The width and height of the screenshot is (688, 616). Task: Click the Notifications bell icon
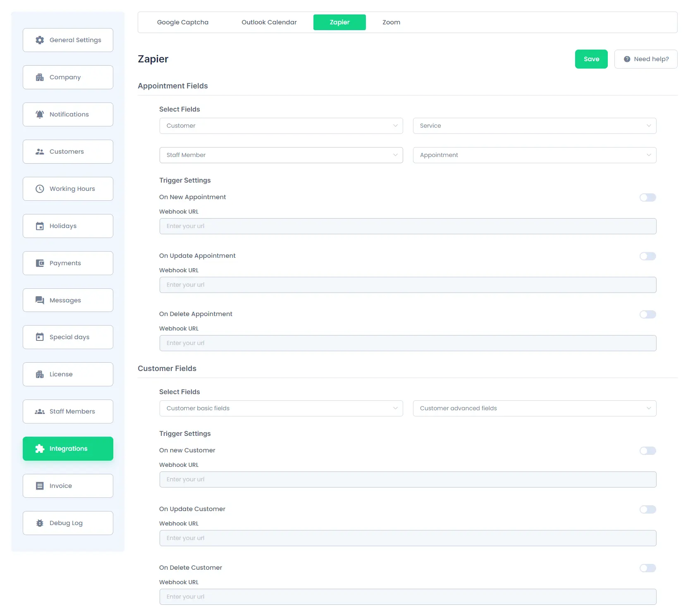pyautogui.click(x=40, y=114)
